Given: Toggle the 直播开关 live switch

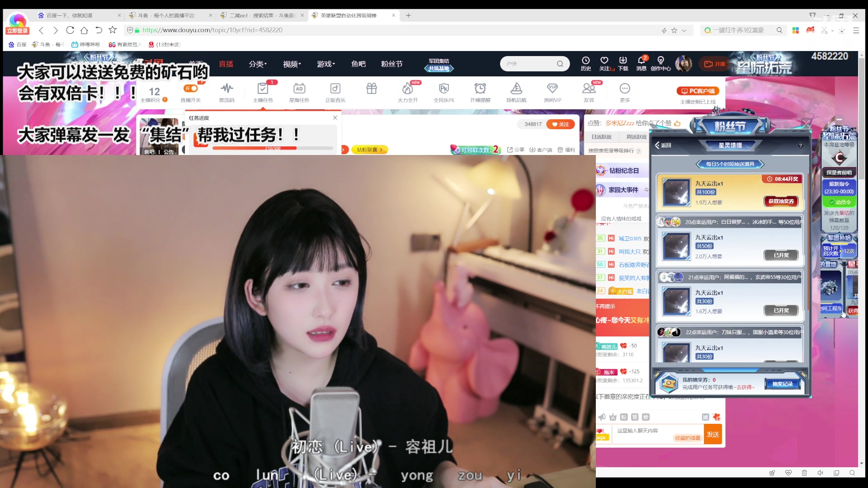Looking at the screenshot, I should click(x=190, y=89).
